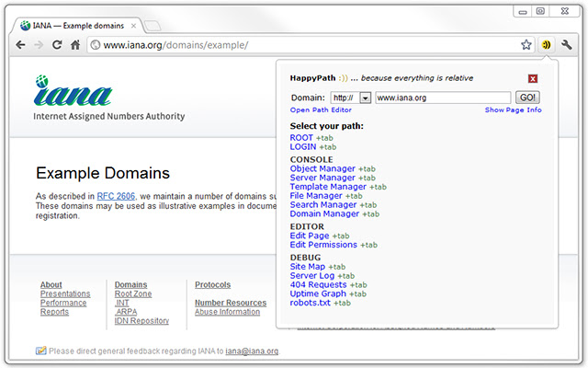Open Object Manager path

click(x=322, y=168)
